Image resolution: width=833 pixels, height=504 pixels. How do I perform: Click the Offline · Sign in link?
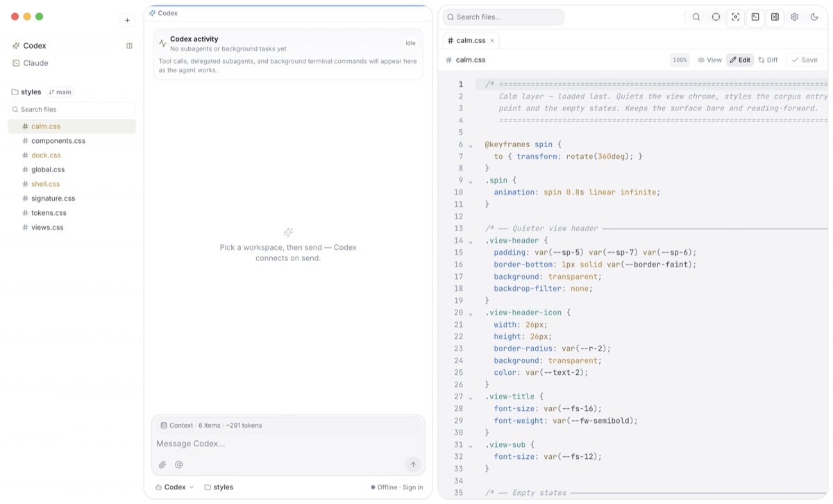click(397, 487)
